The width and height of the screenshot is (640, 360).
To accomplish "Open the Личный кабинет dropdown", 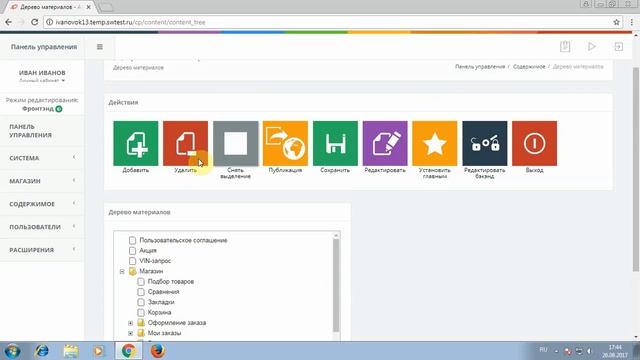I will (x=42, y=81).
